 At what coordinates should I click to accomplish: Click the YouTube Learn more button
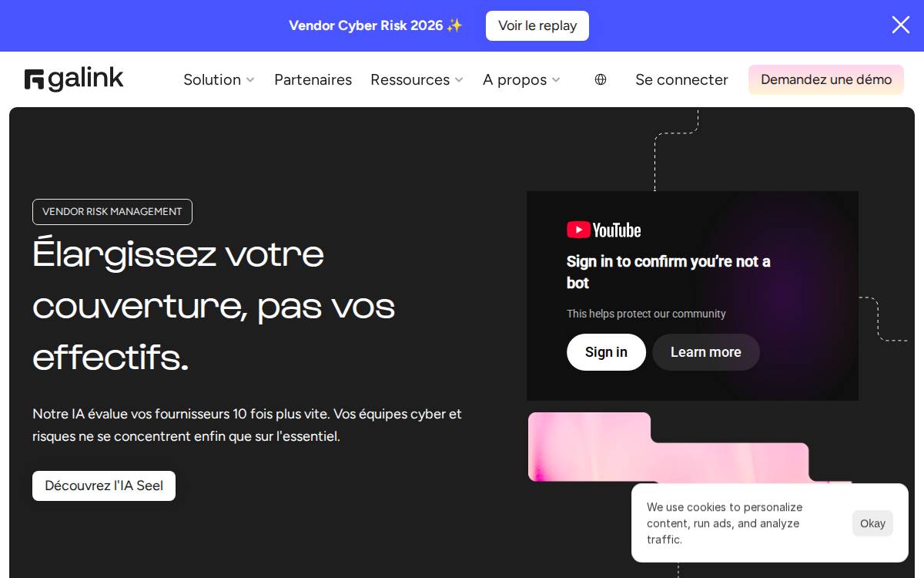[706, 352]
